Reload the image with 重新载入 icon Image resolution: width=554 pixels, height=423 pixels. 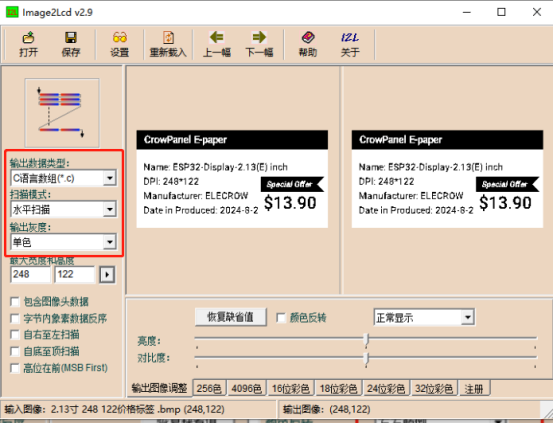(168, 44)
